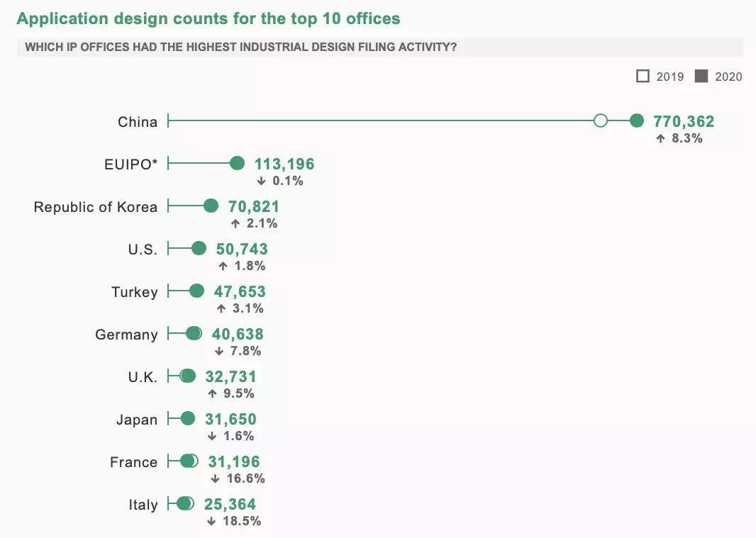Screen dimensions: 756x538
Task: Click the Italy data point
Action: point(185,503)
